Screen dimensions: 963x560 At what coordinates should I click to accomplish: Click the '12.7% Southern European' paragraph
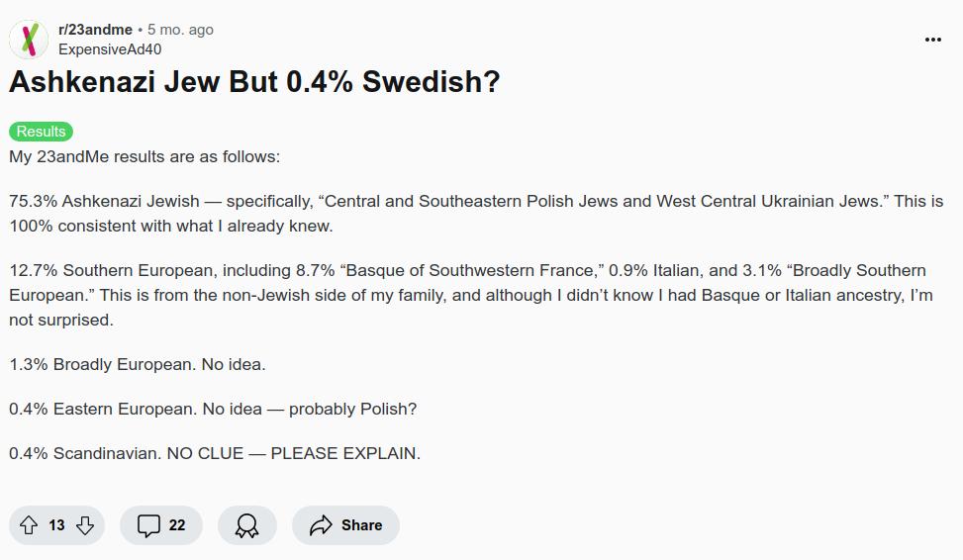[470, 295]
